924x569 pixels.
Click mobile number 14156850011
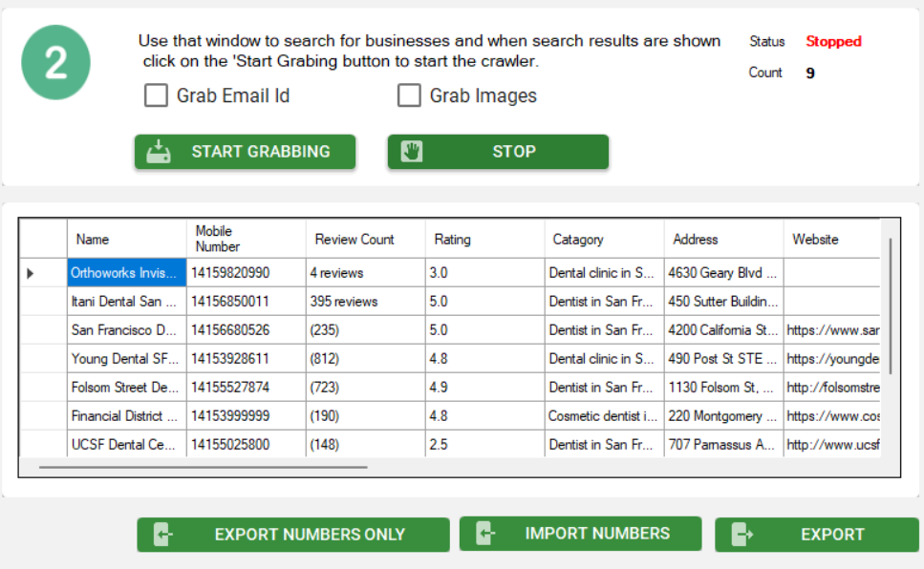click(247, 302)
